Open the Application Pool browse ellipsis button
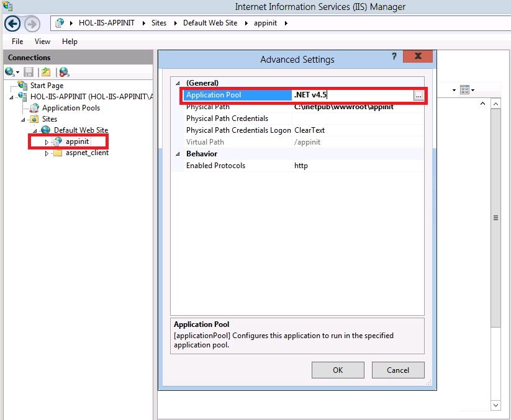 [x=419, y=95]
